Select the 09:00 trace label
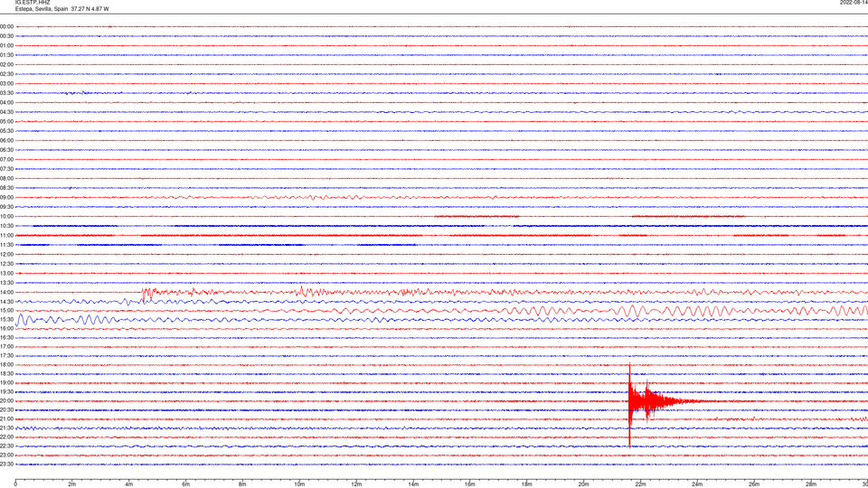This screenshot has width=868, height=488. pyautogui.click(x=6, y=198)
